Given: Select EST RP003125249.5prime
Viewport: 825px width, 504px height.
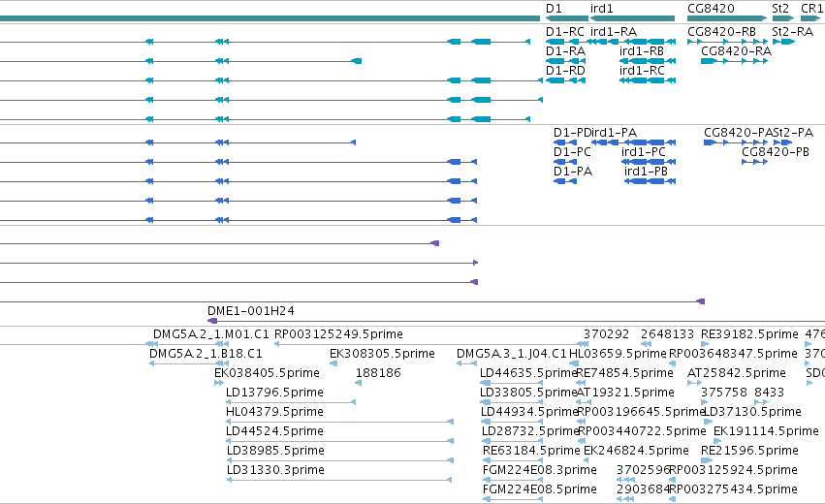Looking at the screenshot, I should coord(339,334).
